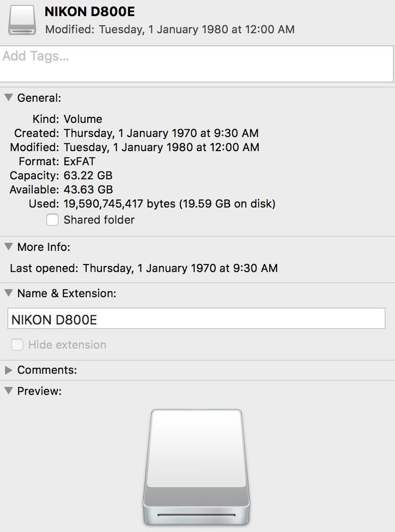Collapse the More Info section
Screen dimensions: 395x532
click(8, 247)
